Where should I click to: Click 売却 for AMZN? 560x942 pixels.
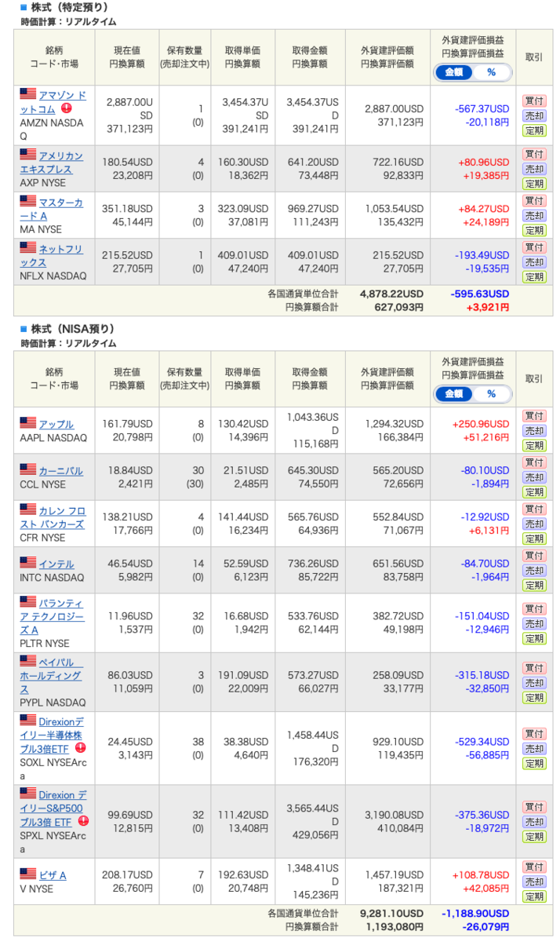[x=534, y=115]
